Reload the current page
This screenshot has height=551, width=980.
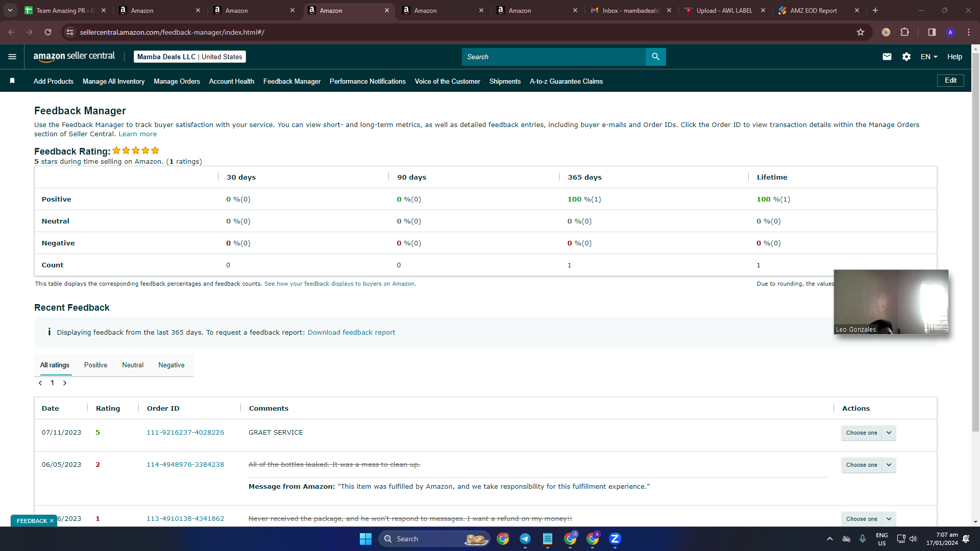pos(48,32)
